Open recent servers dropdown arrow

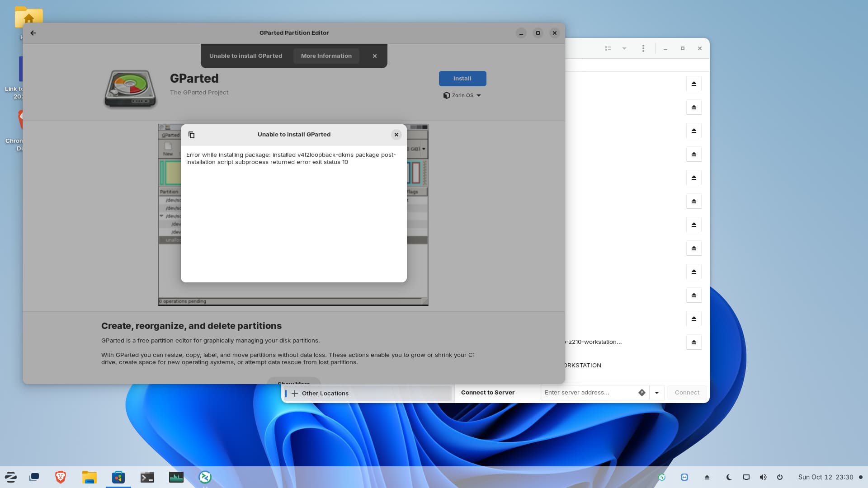657,393
